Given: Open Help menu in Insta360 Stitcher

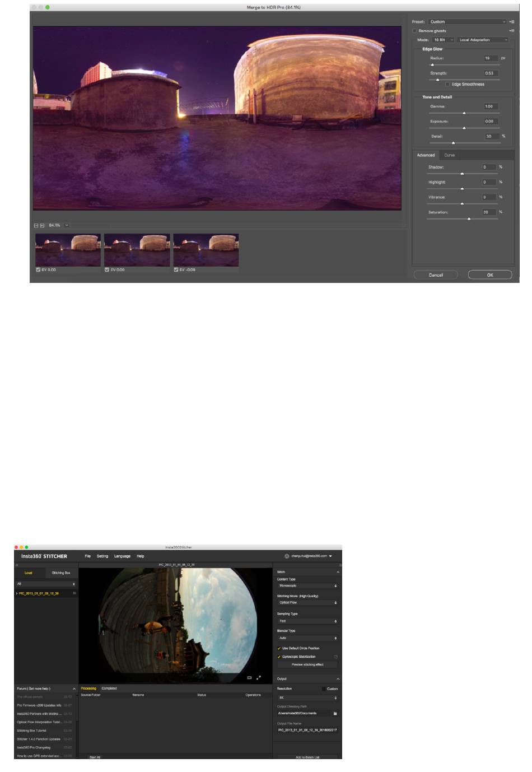Looking at the screenshot, I should click(141, 556).
